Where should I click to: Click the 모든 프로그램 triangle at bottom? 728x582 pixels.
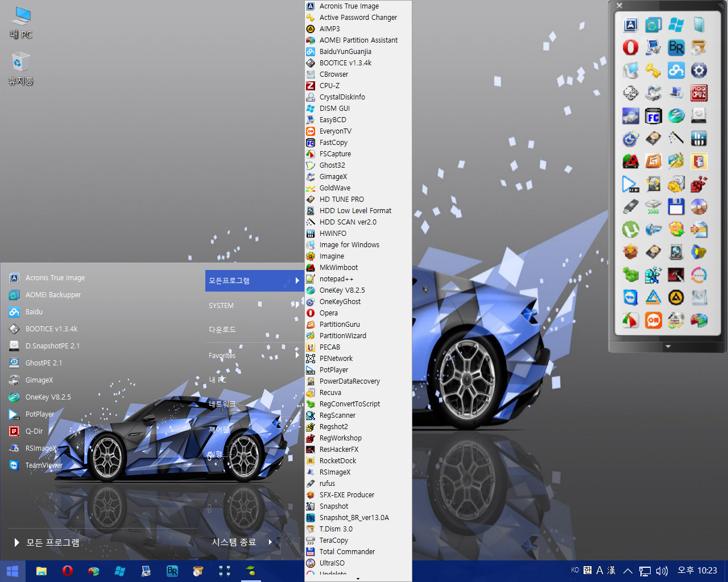(x=16, y=543)
